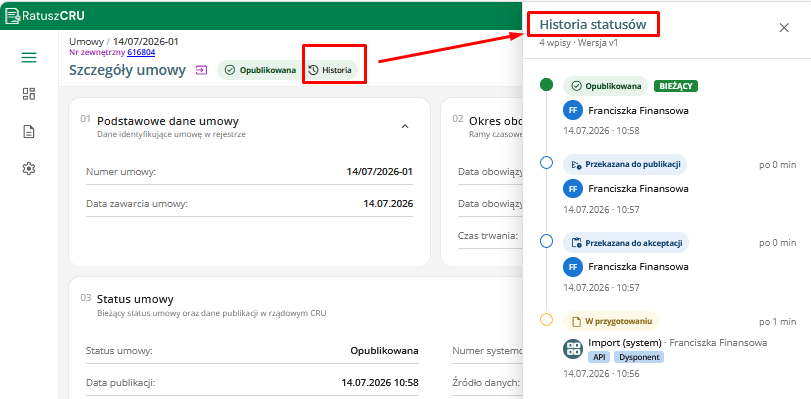Image resolution: width=811 pixels, height=399 pixels.
Task: Click the Dysponent tag in the history entry
Action: coord(639,357)
